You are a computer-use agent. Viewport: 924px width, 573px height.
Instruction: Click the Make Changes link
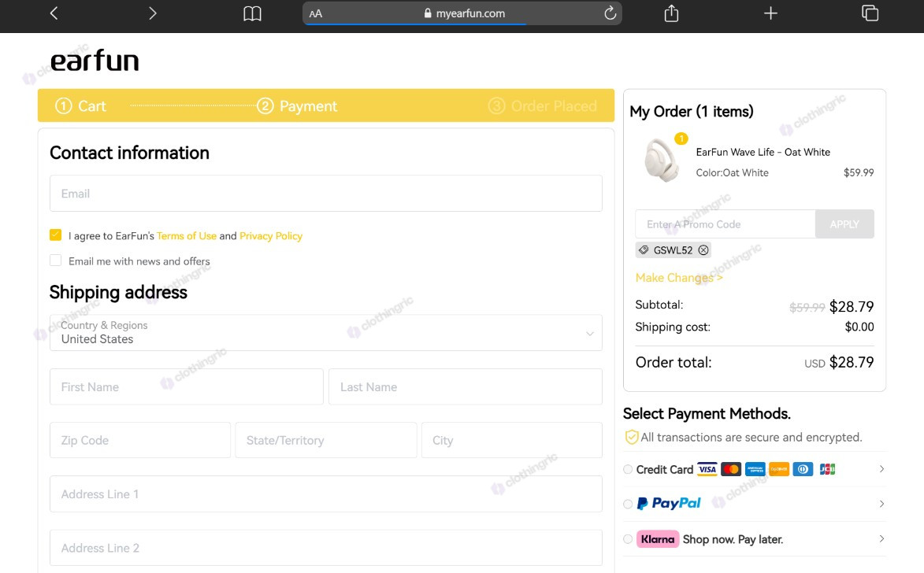pos(679,277)
